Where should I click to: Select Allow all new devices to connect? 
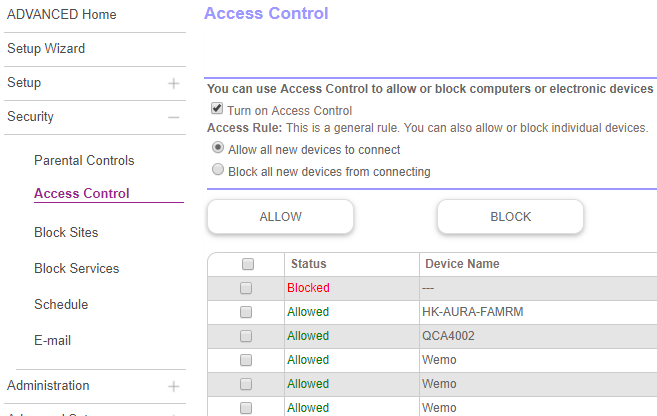click(x=218, y=148)
